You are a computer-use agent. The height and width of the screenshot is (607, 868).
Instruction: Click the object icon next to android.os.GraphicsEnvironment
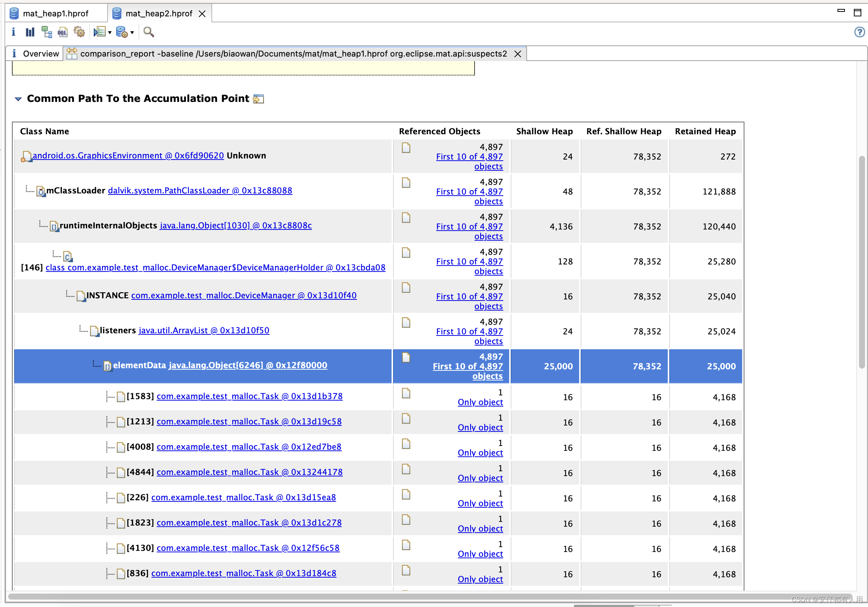coord(26,156)
